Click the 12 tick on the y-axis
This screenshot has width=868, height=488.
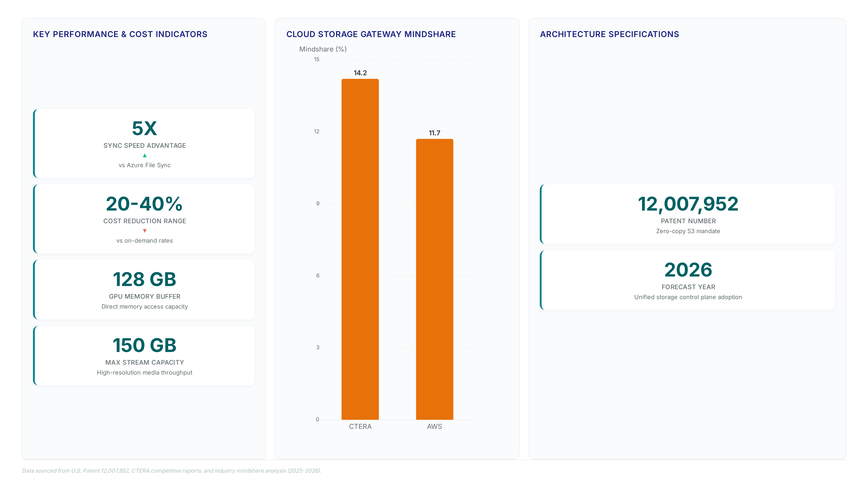tap(317, 132)
